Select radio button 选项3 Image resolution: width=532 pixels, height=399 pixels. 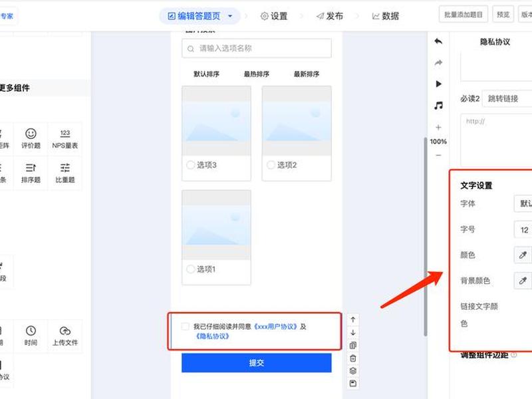190,165
